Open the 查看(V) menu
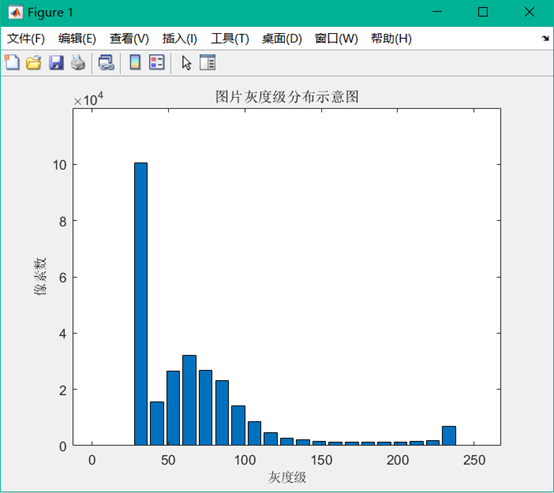The width and height of the screenshot is (554, 493). click(129, 39)
